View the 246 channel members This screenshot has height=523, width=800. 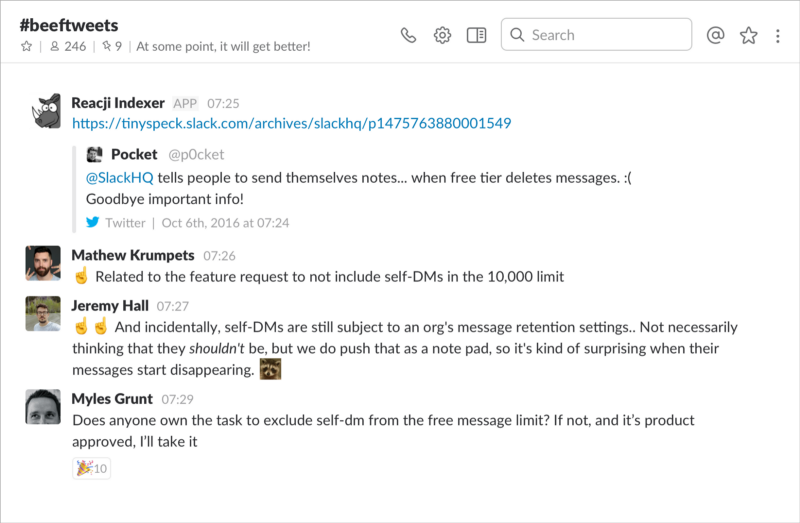[x=68, y=46]
